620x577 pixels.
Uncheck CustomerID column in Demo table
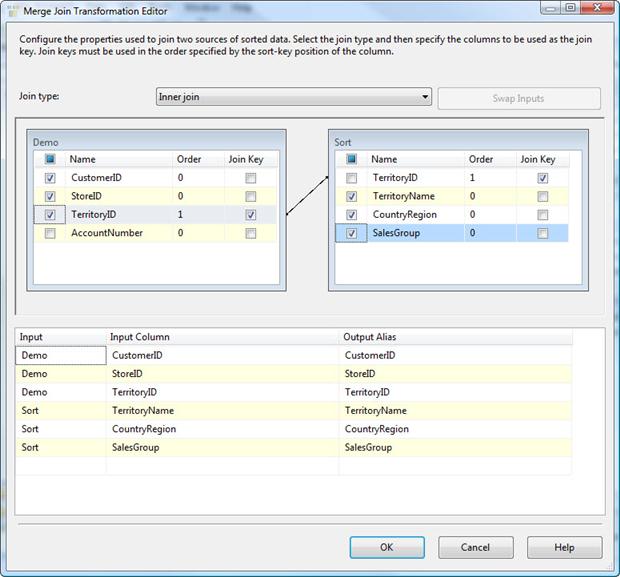point(50,178)
